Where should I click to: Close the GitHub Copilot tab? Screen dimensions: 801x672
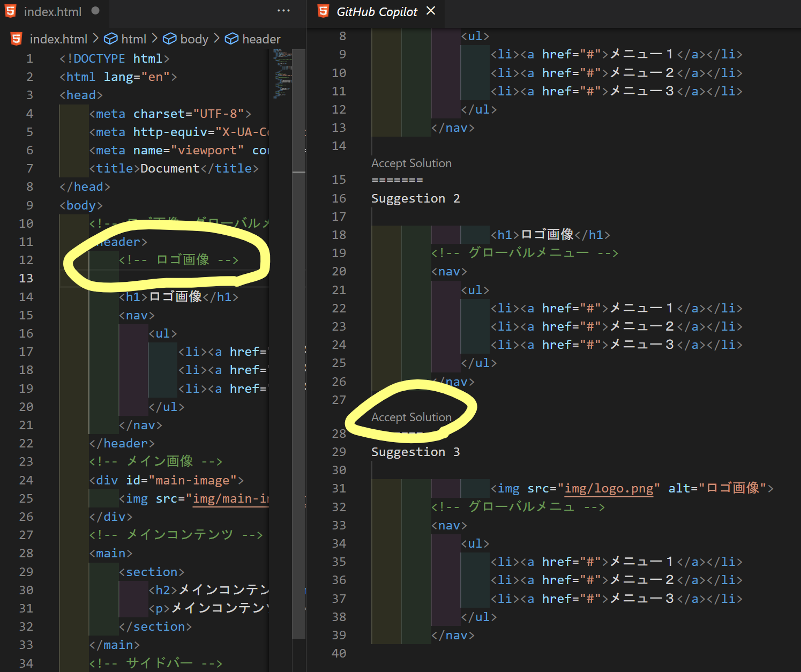(x=431, y=10)
